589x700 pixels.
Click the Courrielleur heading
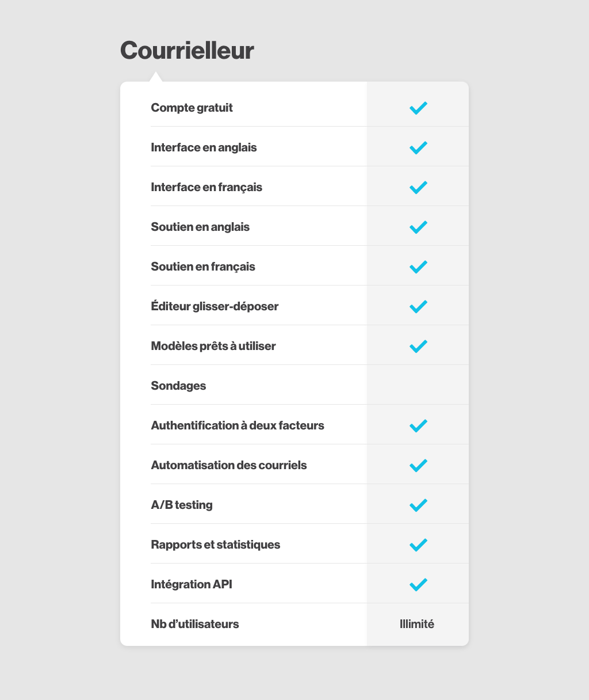(187, 51)
